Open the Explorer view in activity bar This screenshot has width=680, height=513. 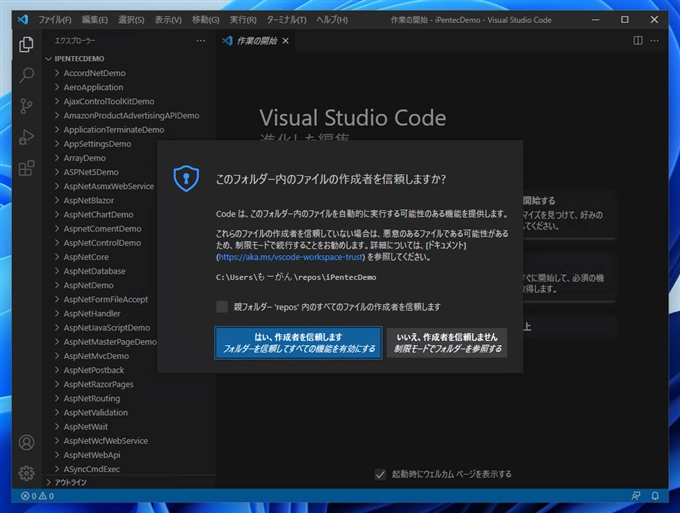[x=26, y=45]
